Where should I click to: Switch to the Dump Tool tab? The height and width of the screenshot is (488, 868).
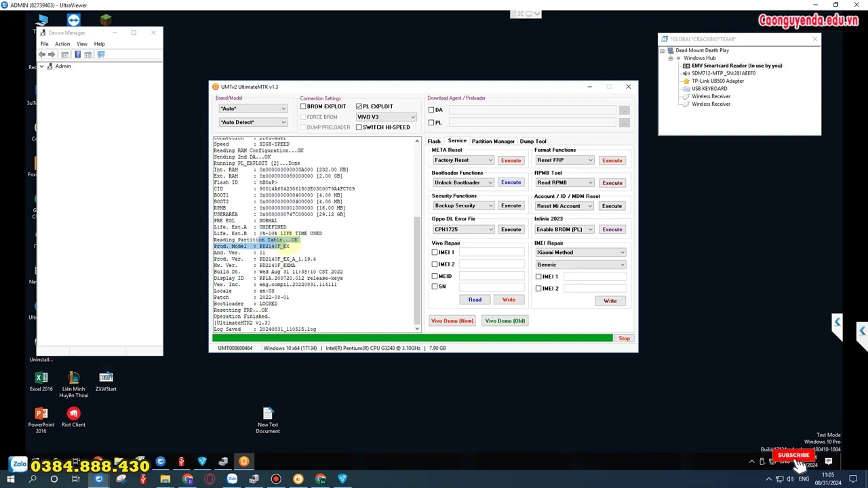point(533,141)
